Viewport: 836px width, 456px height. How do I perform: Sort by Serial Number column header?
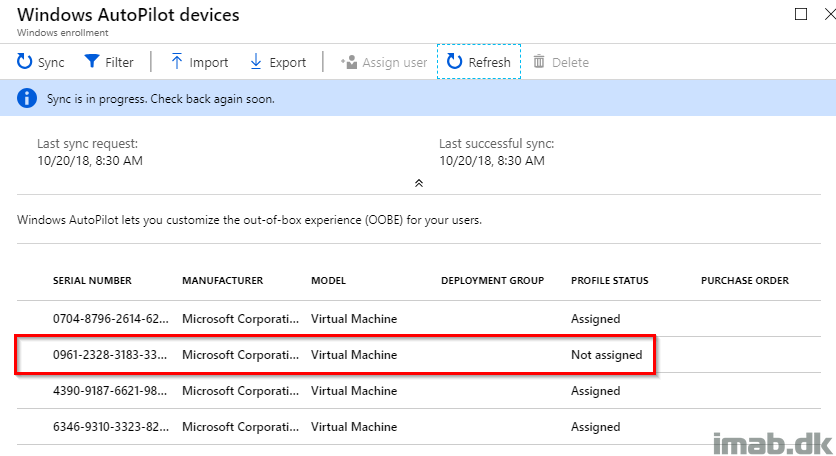click(x=92, y=281)
